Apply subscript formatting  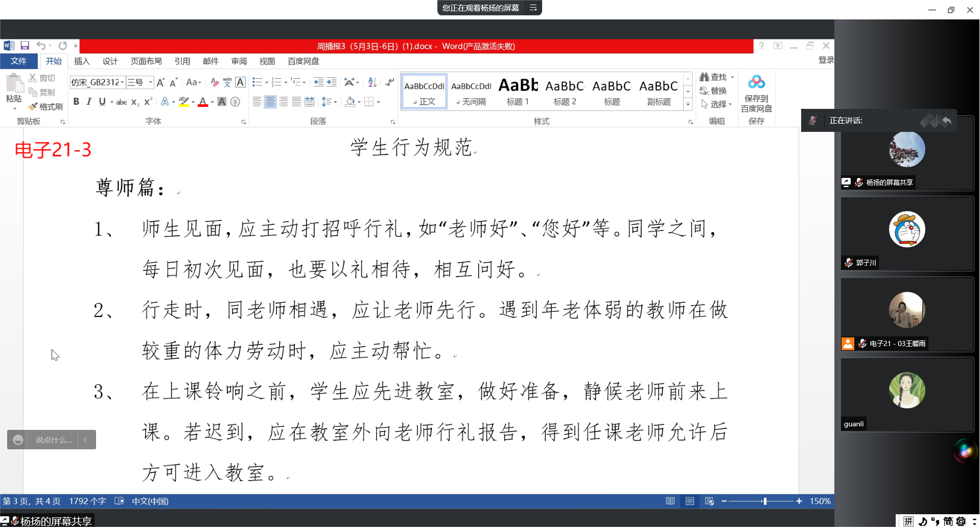coord(135,102)
